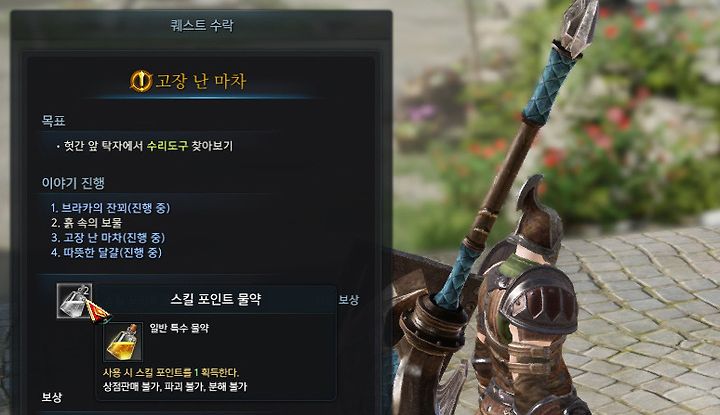Click the 퀘스트 수락 window title
Image resolution: width=720 pixels, height=415 pixels.
pos(202,25)
